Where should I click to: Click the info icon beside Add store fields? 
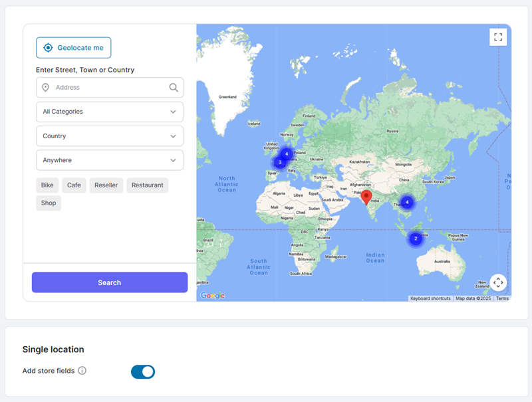point(82,371)
